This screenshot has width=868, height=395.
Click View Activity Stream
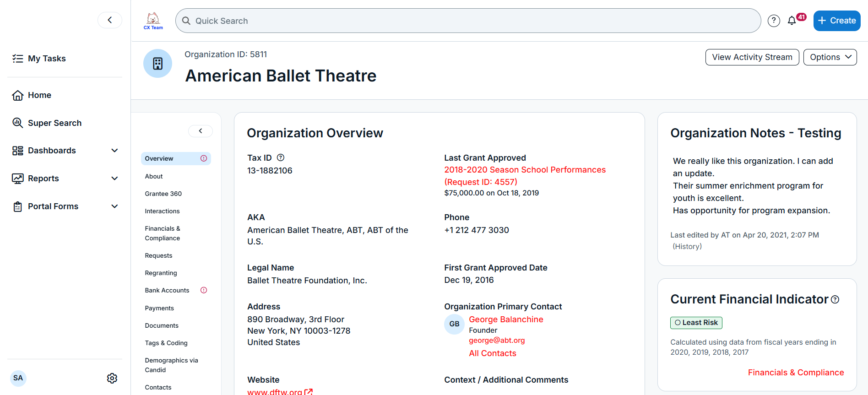pyautogui.click(x=752, y=57)
